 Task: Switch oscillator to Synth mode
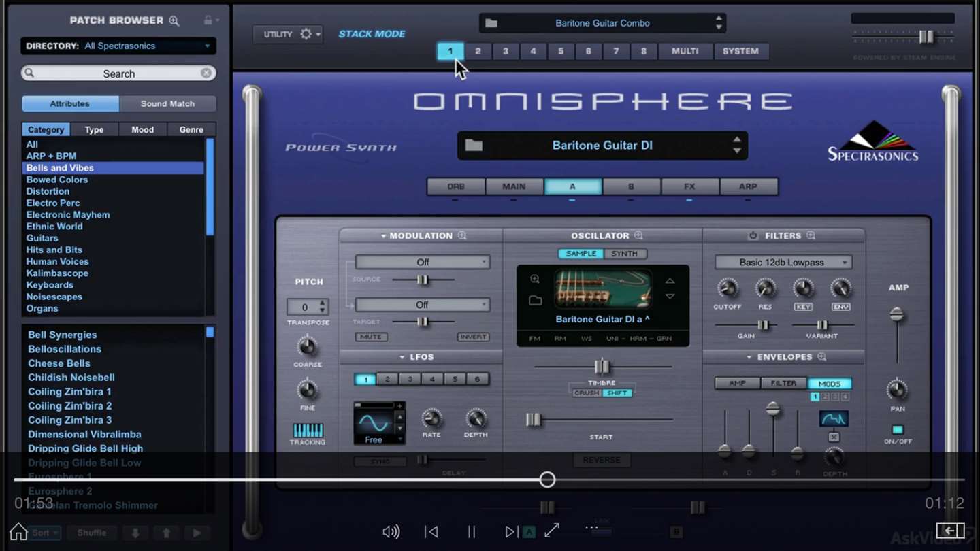(625, 254)
